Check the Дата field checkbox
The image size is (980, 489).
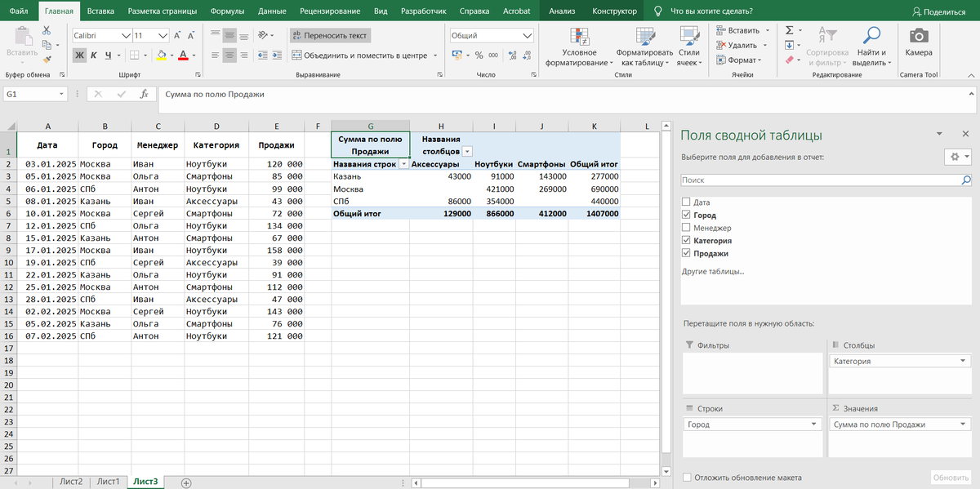tap(686, 202)
